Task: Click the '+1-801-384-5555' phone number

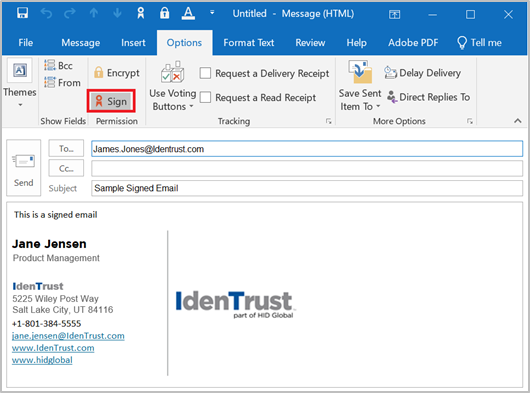Action: (x=46, y=323)
